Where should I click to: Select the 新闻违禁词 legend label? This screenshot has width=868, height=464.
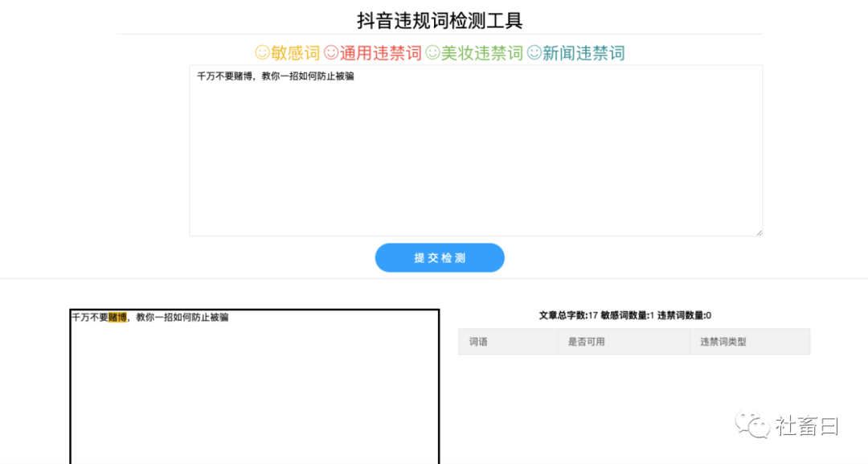point(583,53)
